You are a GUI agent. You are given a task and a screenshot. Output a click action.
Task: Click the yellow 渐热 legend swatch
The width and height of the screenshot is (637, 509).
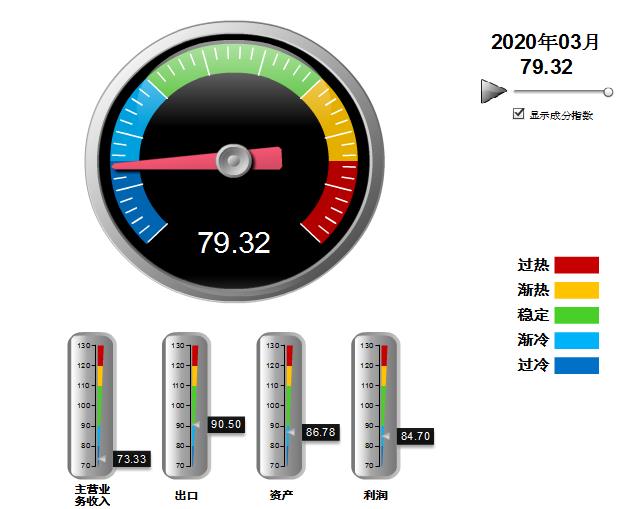[x=576, y=290]
